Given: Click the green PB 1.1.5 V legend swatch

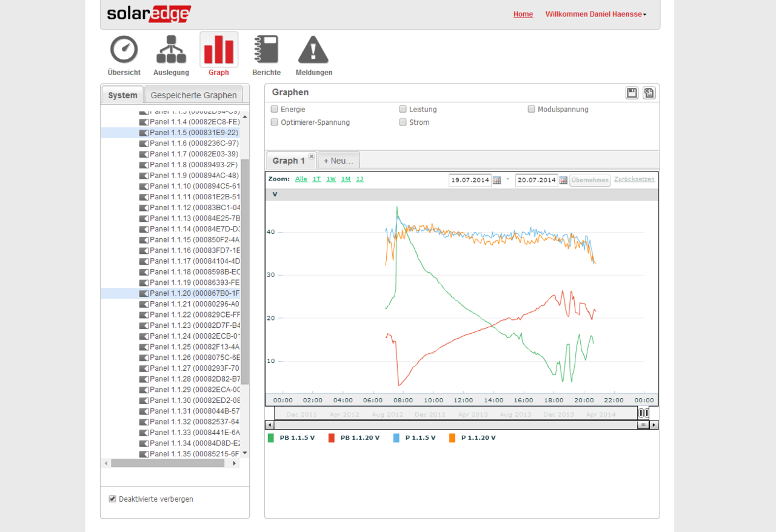Looking at the screenshot, I should point(270,438).
